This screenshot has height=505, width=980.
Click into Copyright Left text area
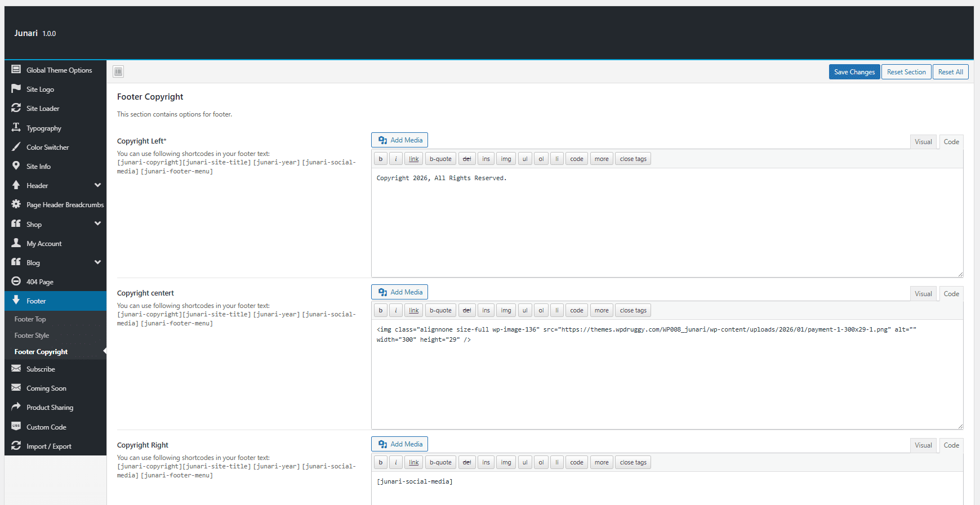[667, 222]
